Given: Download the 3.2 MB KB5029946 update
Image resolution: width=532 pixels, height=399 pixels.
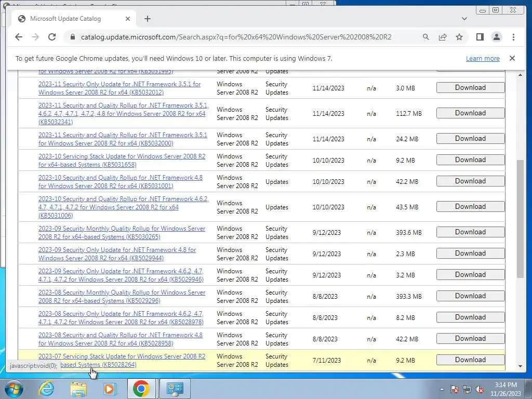Looking at the screenshot, I should point(470,275).
